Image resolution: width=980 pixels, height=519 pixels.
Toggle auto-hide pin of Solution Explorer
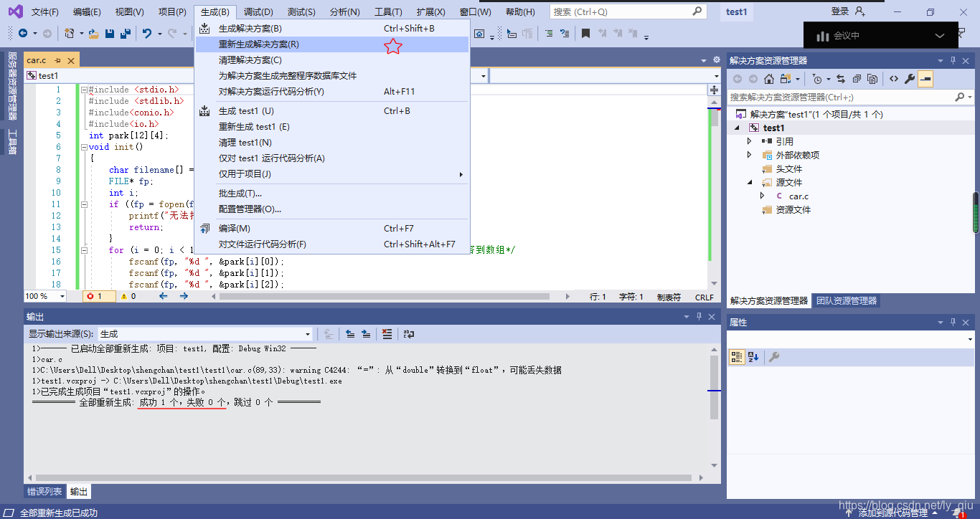(x=953, y=60)
